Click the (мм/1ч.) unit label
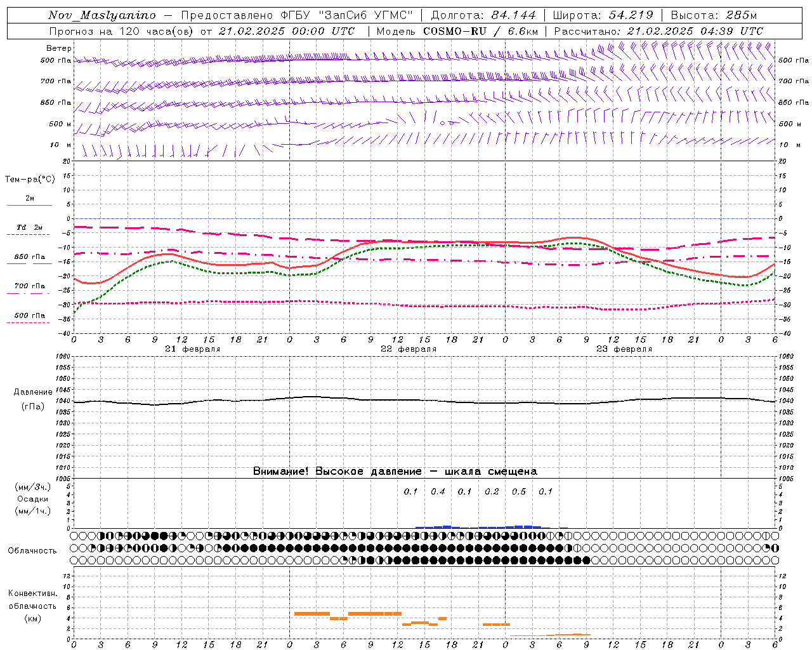812x650 pixels. click(x=32, y=511)
